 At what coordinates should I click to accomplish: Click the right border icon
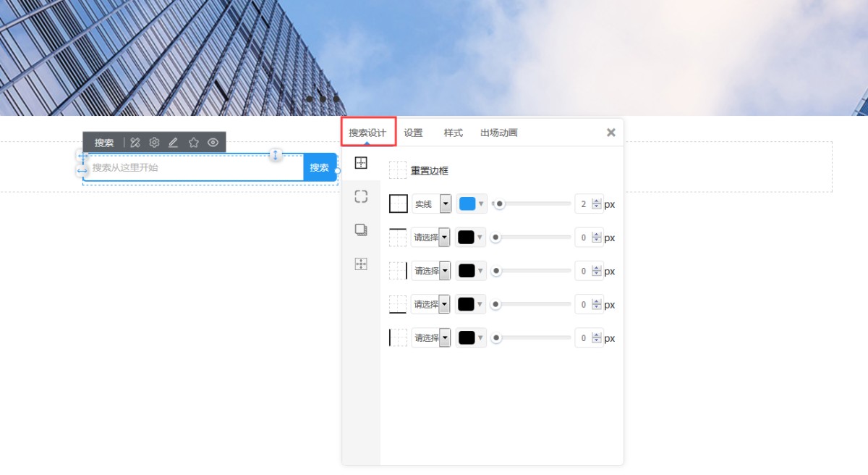click(x=398, y=271)
